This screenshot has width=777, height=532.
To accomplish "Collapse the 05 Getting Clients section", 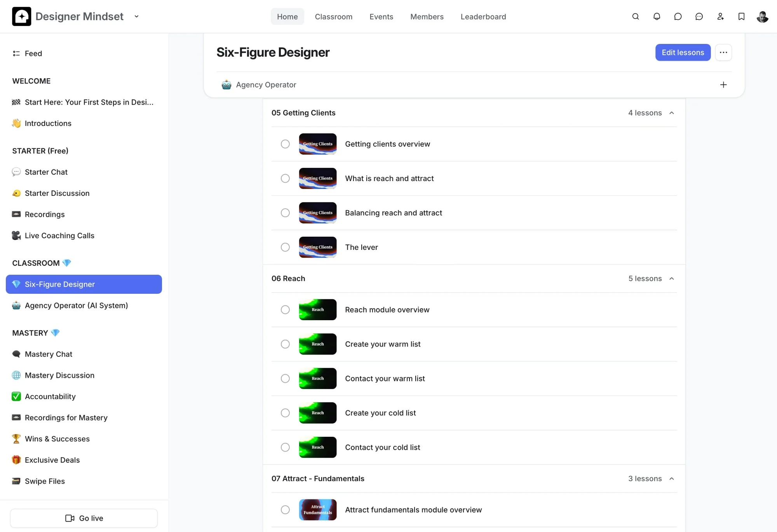I will (x=672, y=113).
